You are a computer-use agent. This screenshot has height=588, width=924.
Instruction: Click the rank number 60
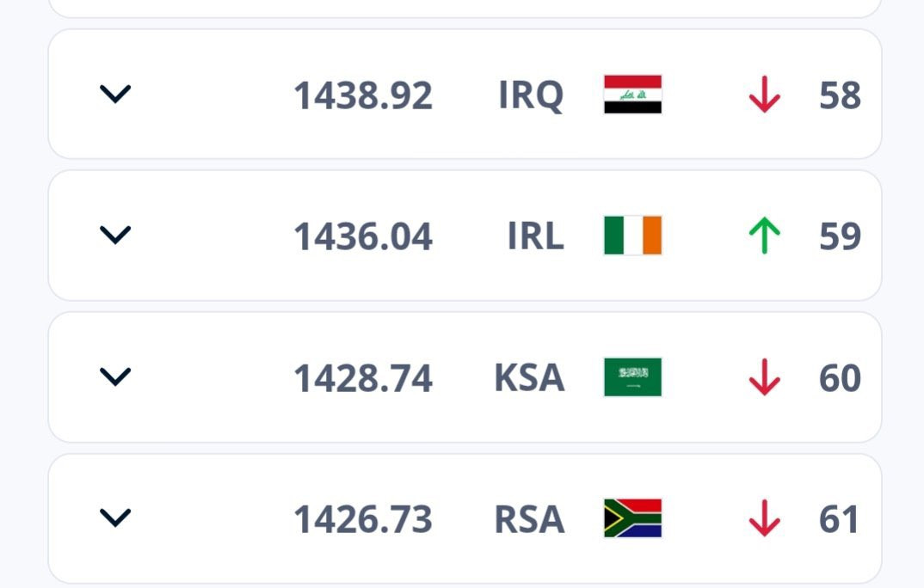(x=840, y=378)
